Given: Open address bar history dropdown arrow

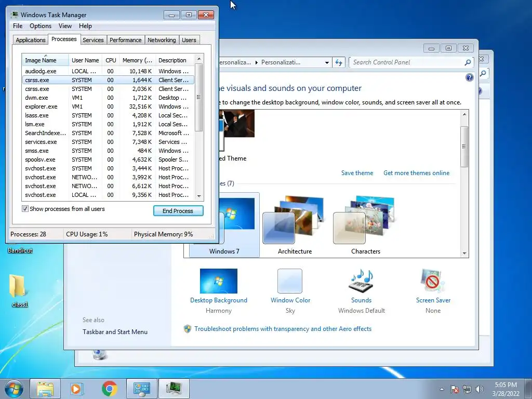Looking at the screenshot, I should click(327, 62).
